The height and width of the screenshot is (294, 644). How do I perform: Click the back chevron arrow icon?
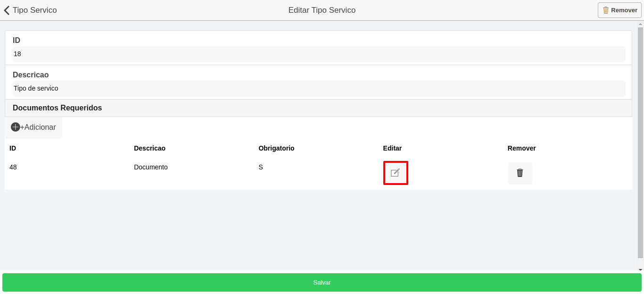(7, 10)
